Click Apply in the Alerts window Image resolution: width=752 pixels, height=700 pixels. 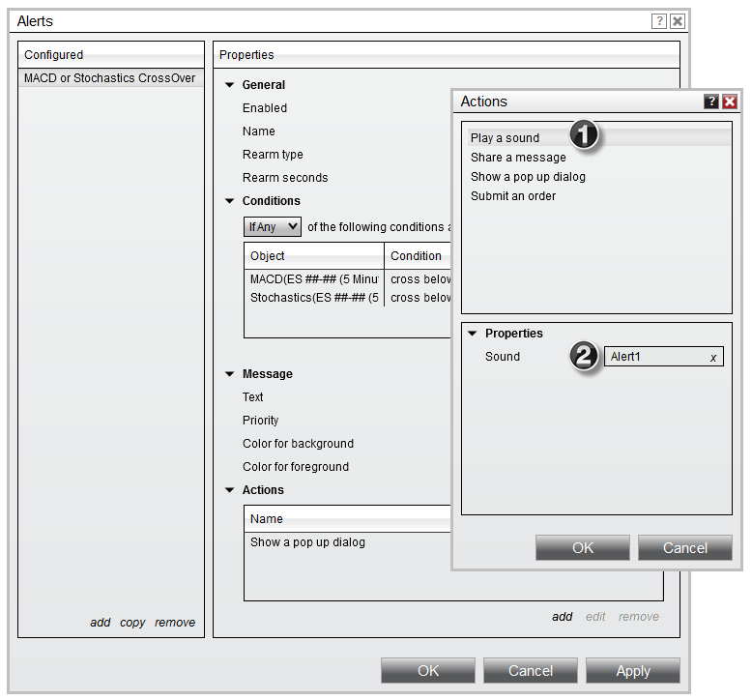click(x=632, y=671)
